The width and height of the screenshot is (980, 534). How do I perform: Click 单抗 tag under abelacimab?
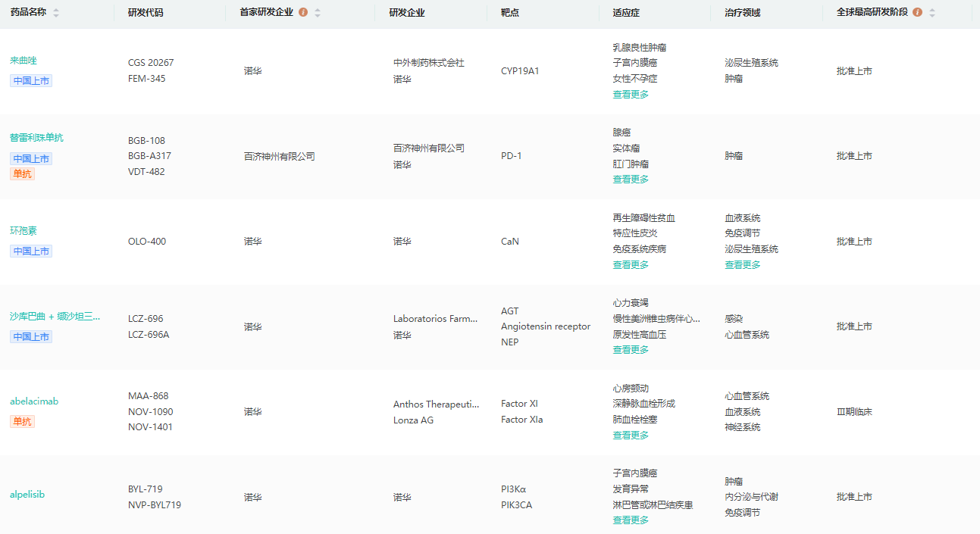pos(23,422)
